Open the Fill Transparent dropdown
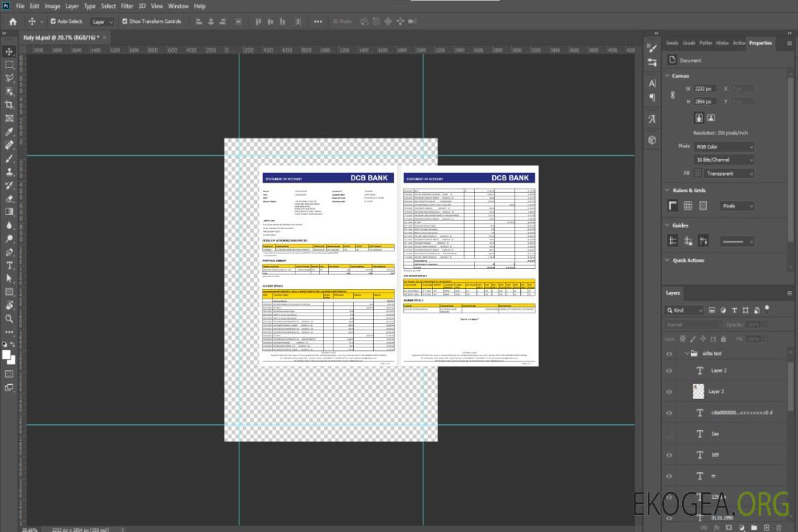Screen dimensions: 798x532 click(x=729, y=174)
